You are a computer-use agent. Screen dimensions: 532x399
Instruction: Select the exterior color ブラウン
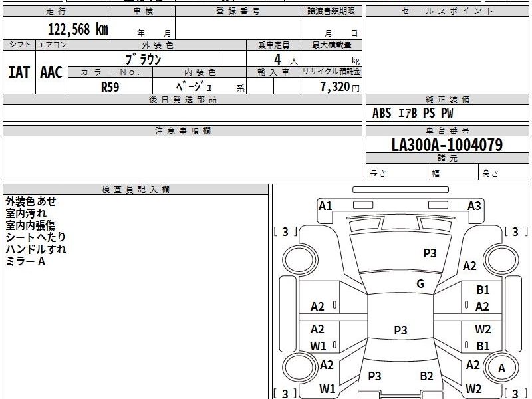(143, 59)
